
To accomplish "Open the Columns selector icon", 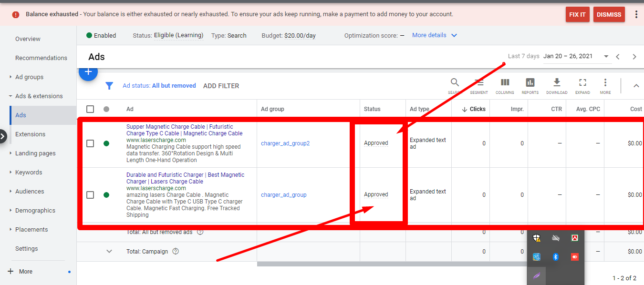I will coord(505,83).
